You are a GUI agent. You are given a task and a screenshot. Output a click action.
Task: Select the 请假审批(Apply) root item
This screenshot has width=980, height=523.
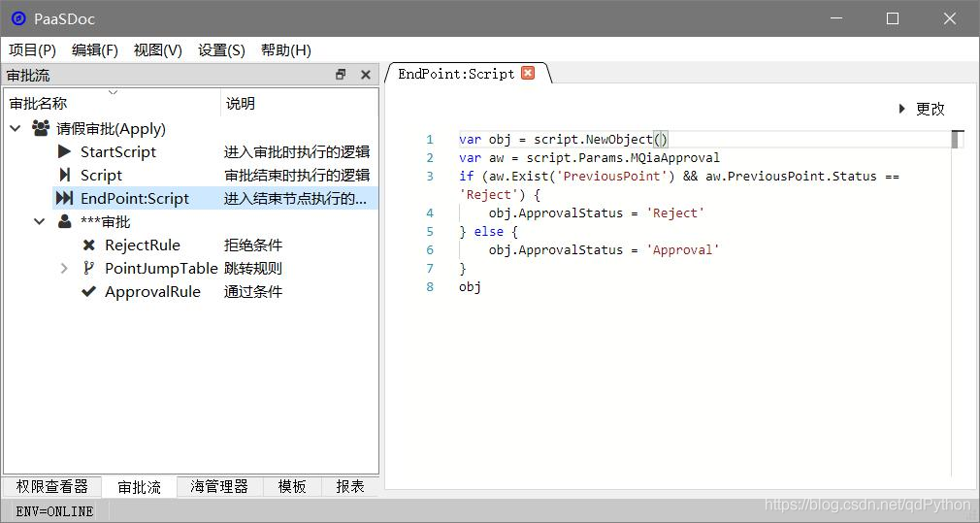point(112,129)
